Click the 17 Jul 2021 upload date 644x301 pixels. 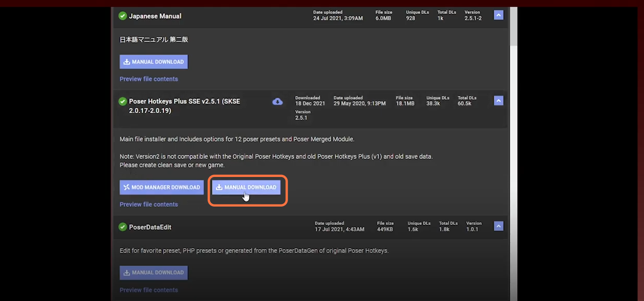(339, 229)
